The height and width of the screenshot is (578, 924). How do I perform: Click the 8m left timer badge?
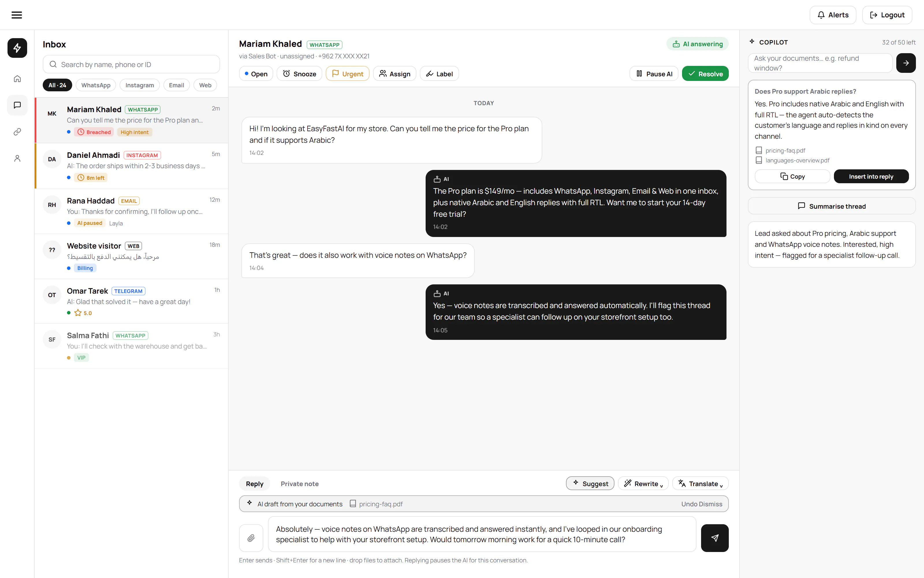coord(91,178)
